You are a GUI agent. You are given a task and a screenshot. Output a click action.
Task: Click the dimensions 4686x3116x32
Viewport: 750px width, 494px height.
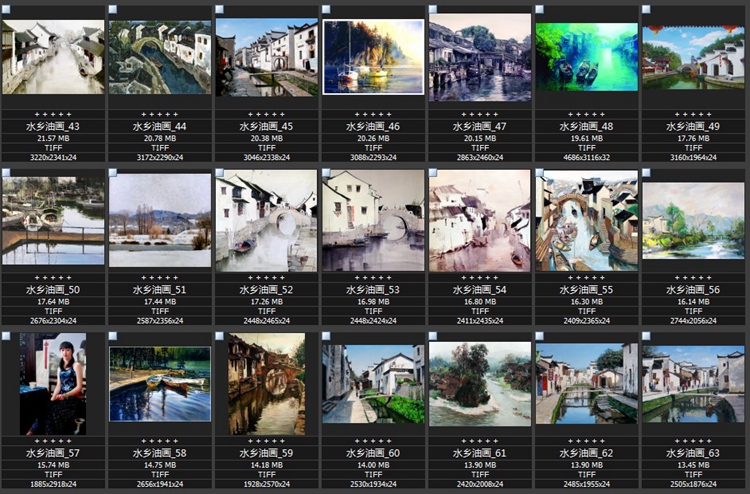[586, 157]
